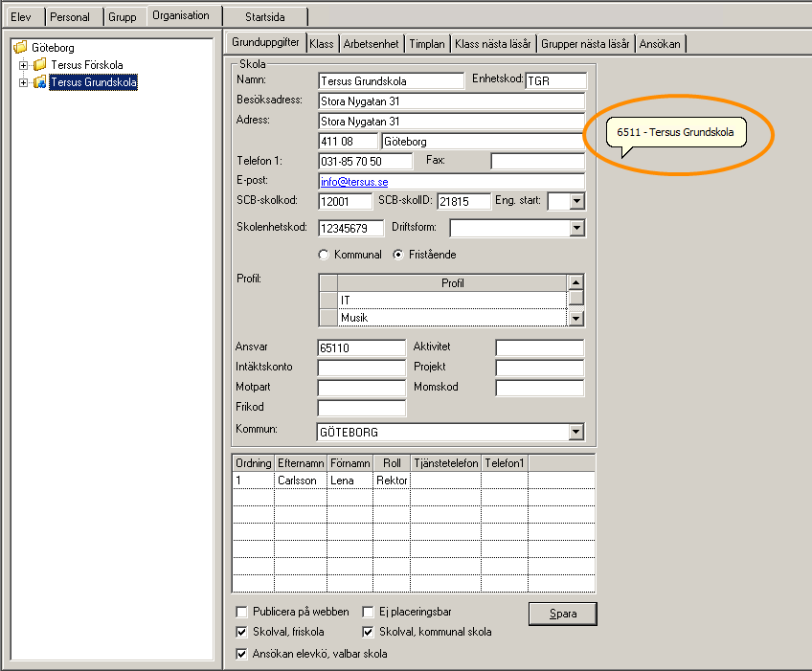Click the Göteborg city input field
The image size is (812, 671).
coord(484,142)
